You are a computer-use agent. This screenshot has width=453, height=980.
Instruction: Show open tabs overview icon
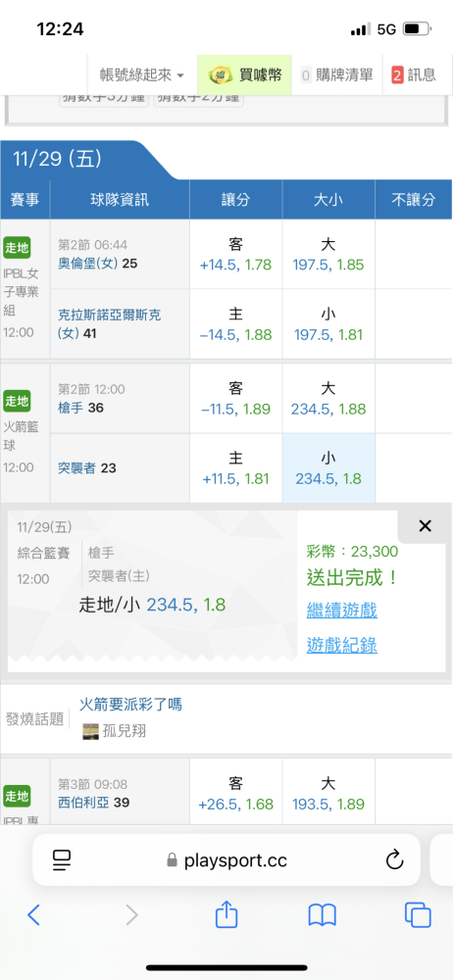pyautogui.click(x=418, y=915)
